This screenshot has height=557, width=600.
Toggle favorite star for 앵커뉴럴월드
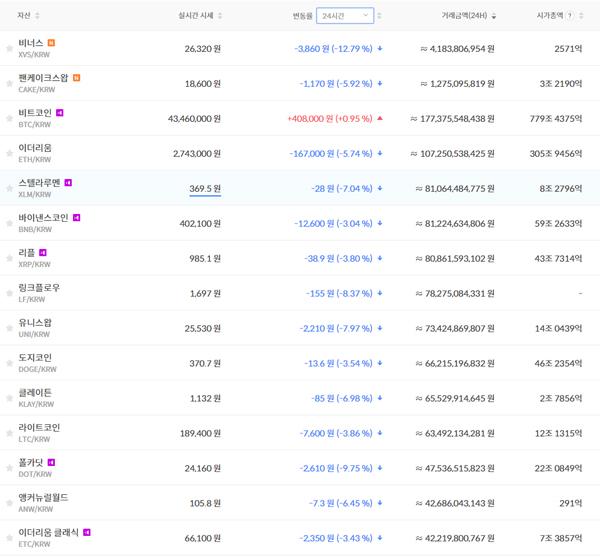click(x=10, y=503)
